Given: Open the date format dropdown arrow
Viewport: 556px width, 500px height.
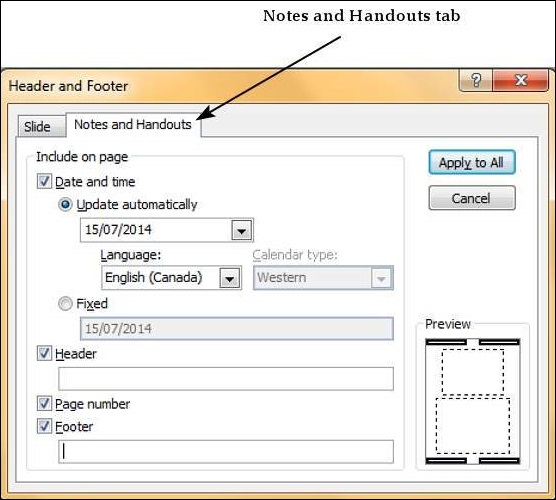Looking at the screenshot, I should pos(242,230).
